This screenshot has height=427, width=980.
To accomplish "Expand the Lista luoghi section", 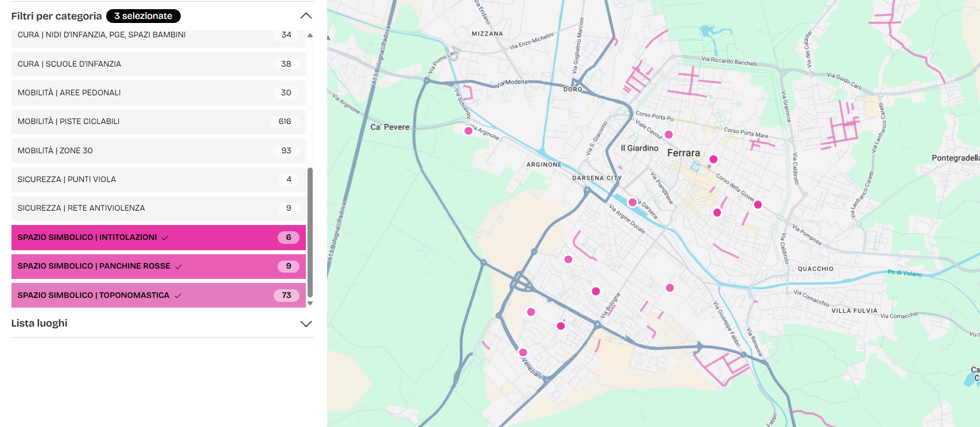I will click(x=306, y=324).
